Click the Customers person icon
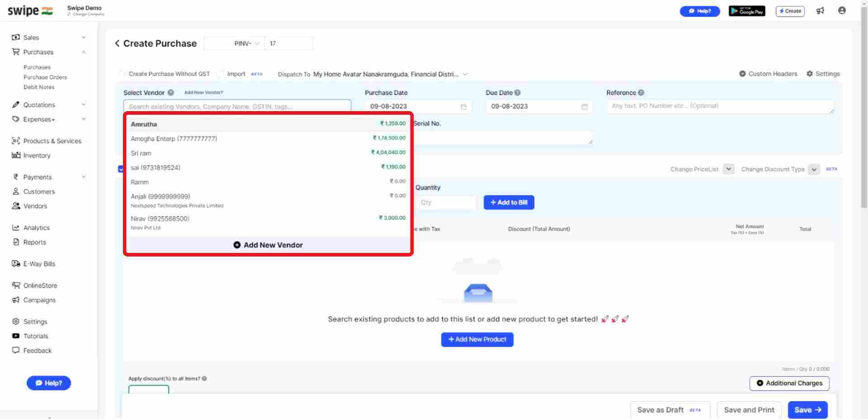The width and height of the screenshot is (868, 420). (x=16, y=191)
